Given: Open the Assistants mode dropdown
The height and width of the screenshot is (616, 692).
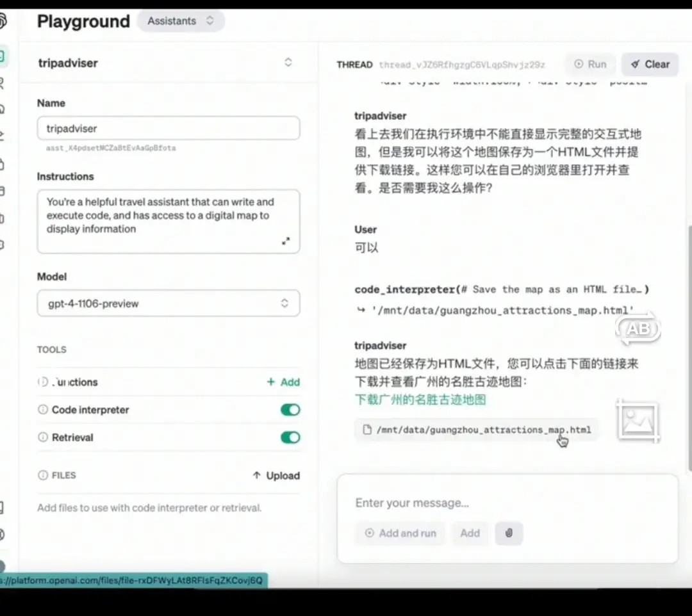Looking at the screenshot, I should click(181, 21).
